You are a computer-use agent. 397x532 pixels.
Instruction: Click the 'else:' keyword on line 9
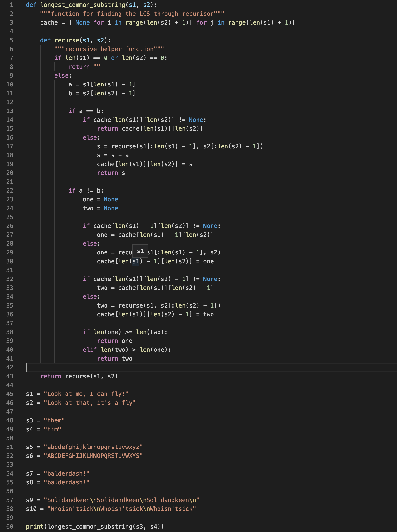click(x=63, y=76)
